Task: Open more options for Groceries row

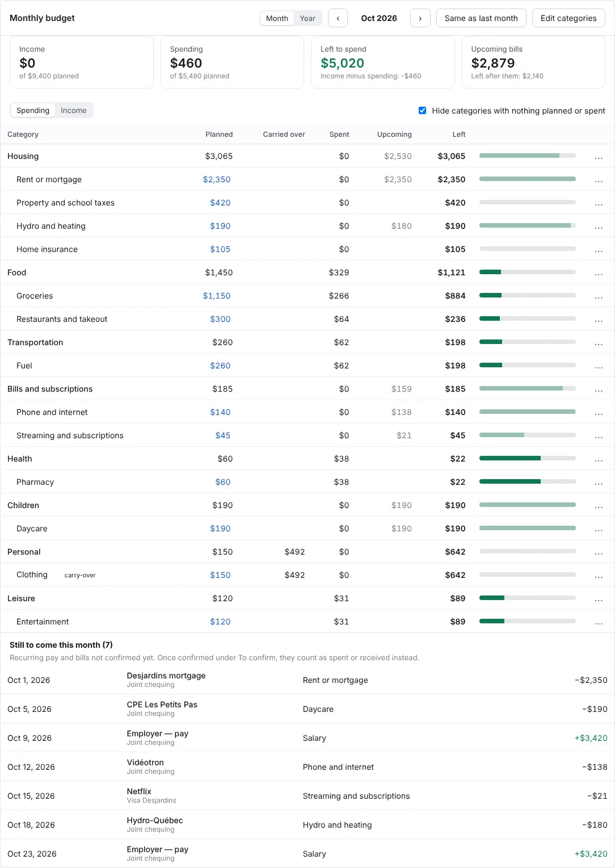Action: click(x=599, y=296)
